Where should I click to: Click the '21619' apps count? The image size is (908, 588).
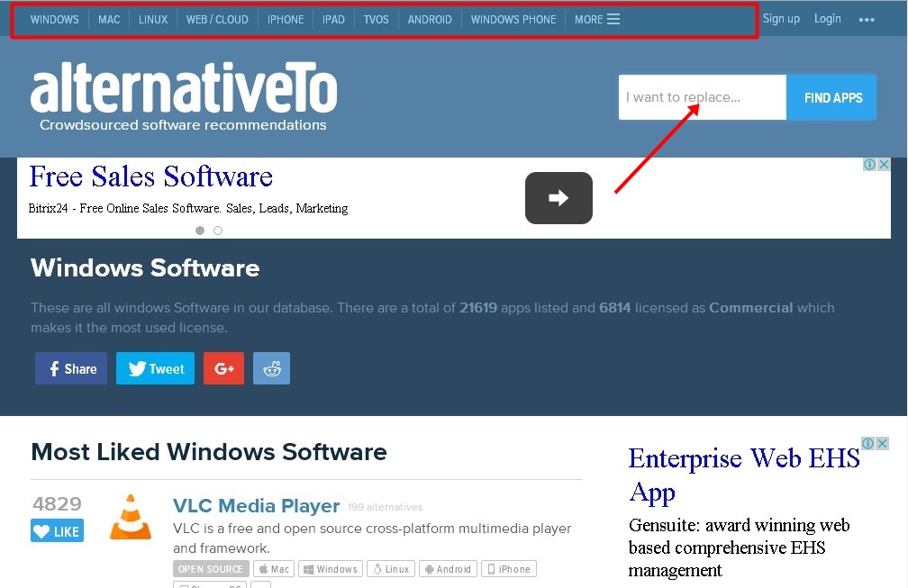pyautogui.click(x=478, y=308)
